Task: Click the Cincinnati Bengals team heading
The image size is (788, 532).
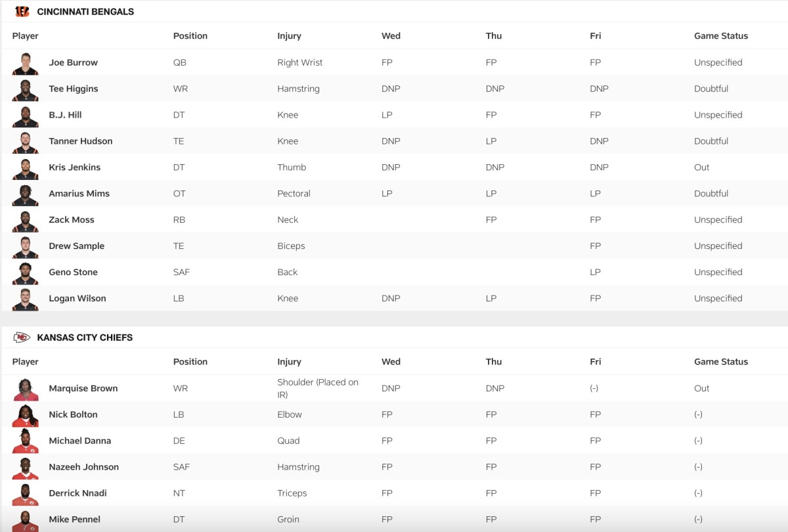Action: pos(85,12)
